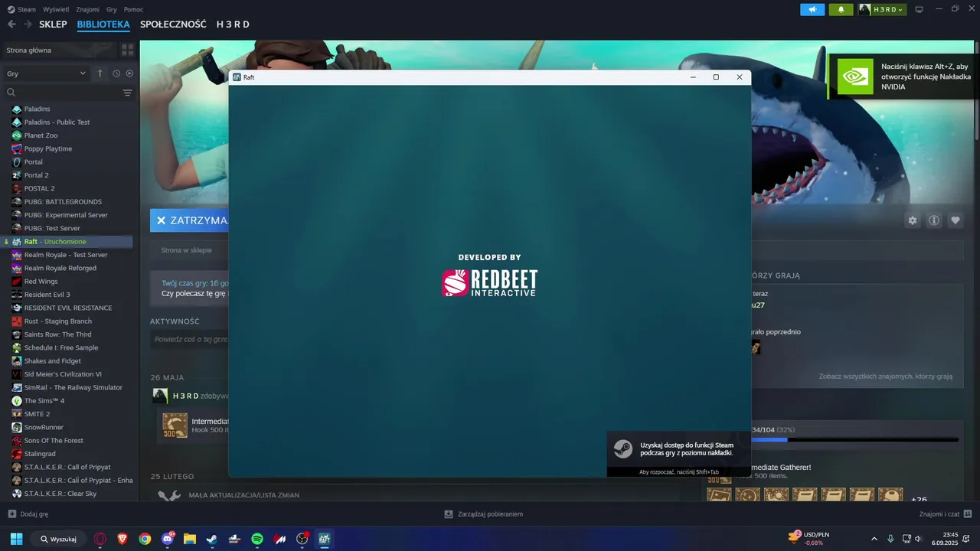The width and height of the screenshot is (980, 551).
Task: Click the achievements progress bar
Action: click(x=854, y=439)
